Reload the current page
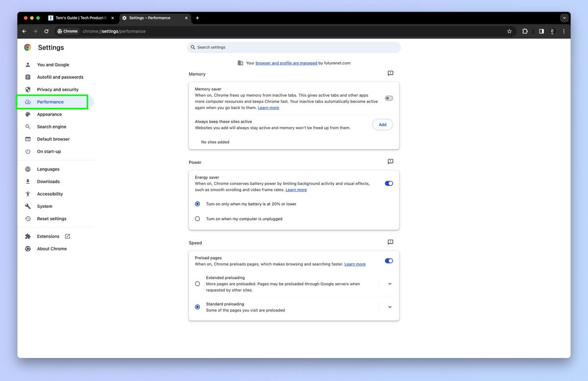 pyautogui.click(x=46, y=31)
